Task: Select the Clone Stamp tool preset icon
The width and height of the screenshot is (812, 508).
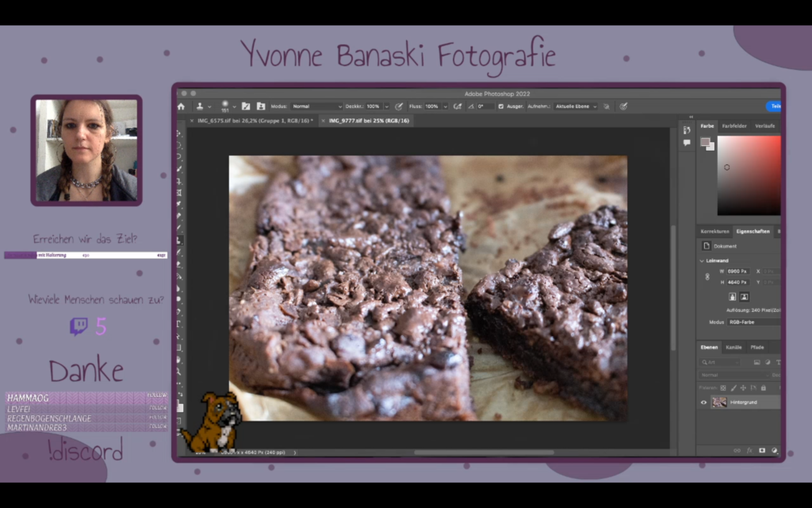Action: [199, 106]
